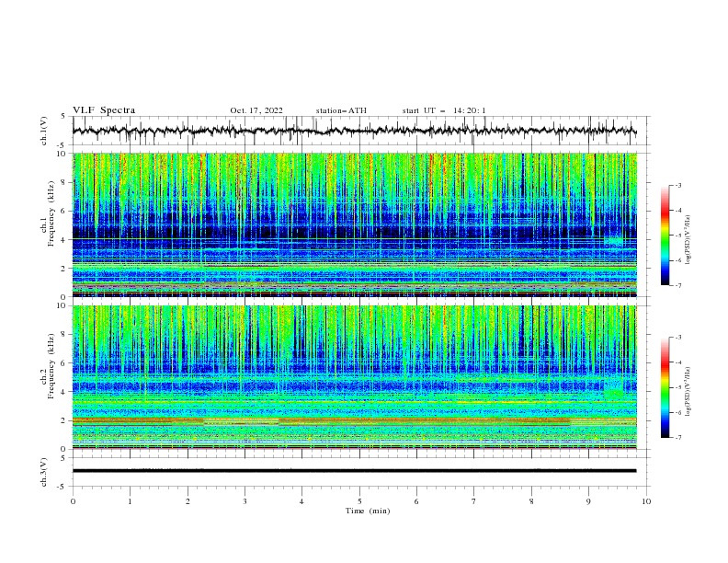Click the ch.2 spectrogram panel
This screenshot has height=563, width=728.
tap(355, 377)
